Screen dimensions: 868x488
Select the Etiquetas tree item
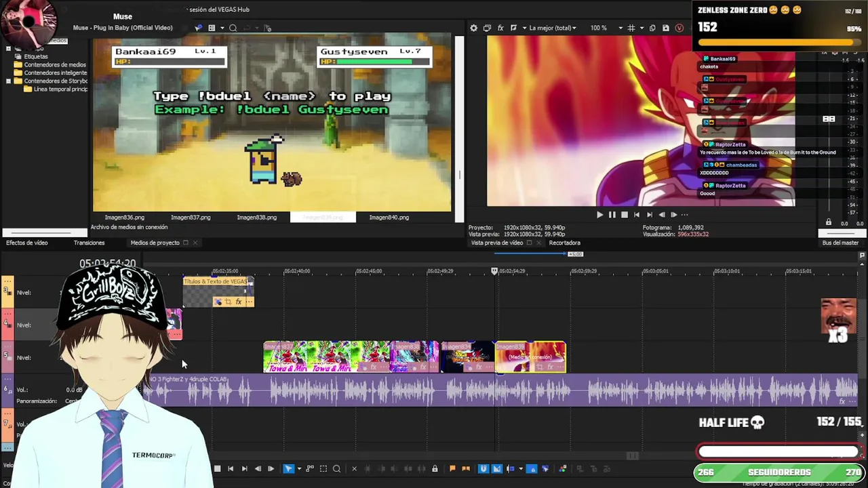pos(36,56)
